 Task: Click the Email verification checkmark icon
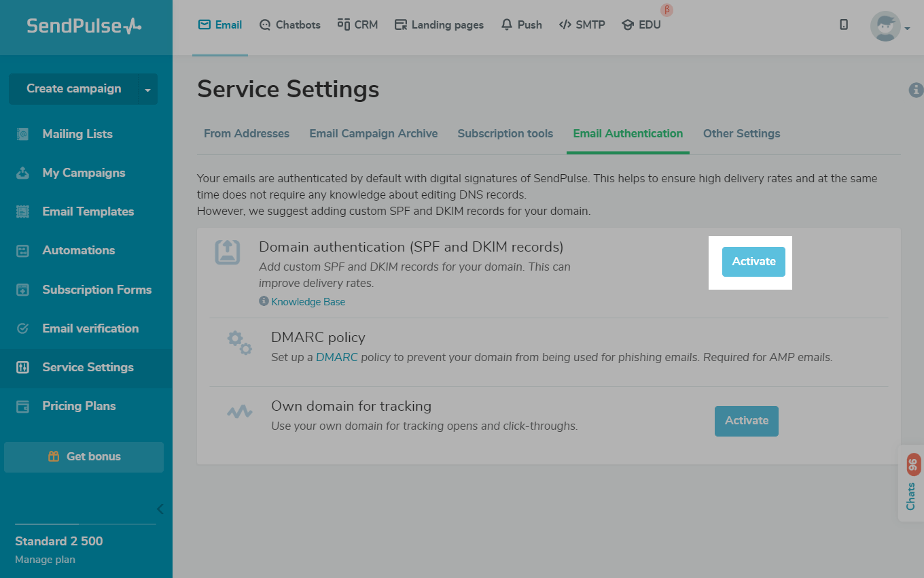(x=23, y=328)
